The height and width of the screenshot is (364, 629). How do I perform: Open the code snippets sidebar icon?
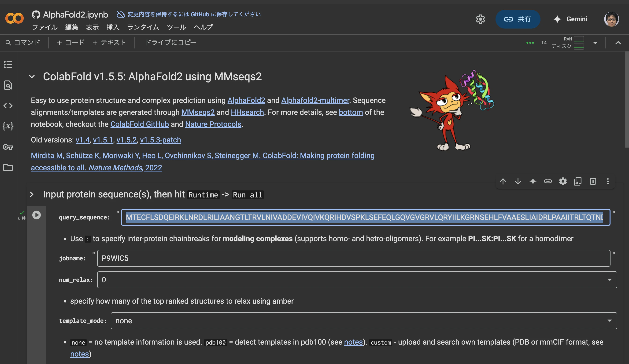point(8,106)
